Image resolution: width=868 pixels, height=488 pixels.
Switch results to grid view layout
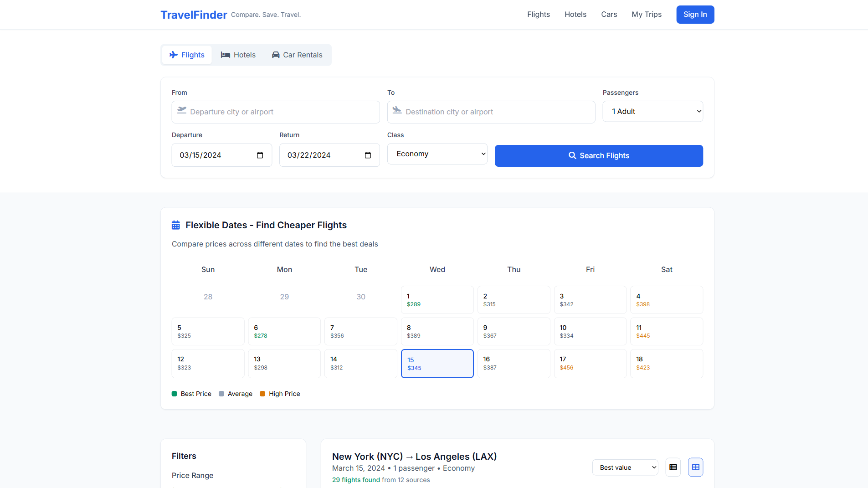pyautogui.click(x=695, y=467)
